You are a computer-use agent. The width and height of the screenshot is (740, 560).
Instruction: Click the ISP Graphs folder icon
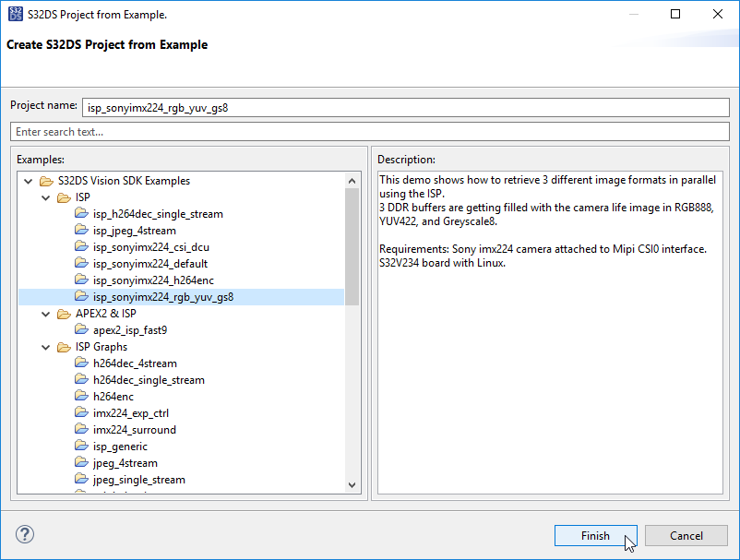coord(64,347)
